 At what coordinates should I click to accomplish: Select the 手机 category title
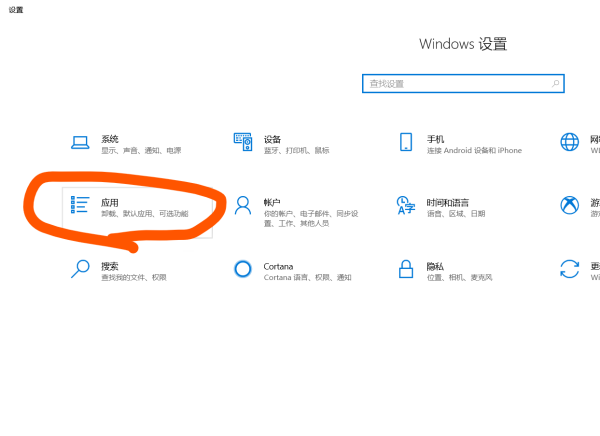[x=435, y=139]
